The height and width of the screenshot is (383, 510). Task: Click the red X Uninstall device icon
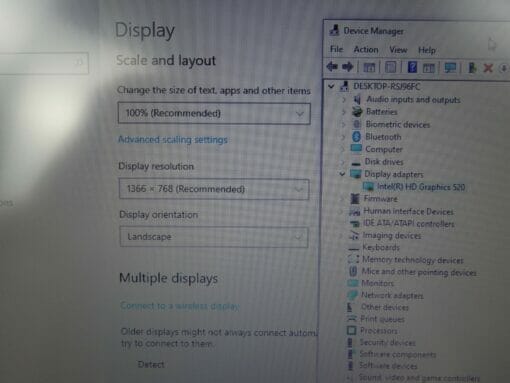pos(488,68)
